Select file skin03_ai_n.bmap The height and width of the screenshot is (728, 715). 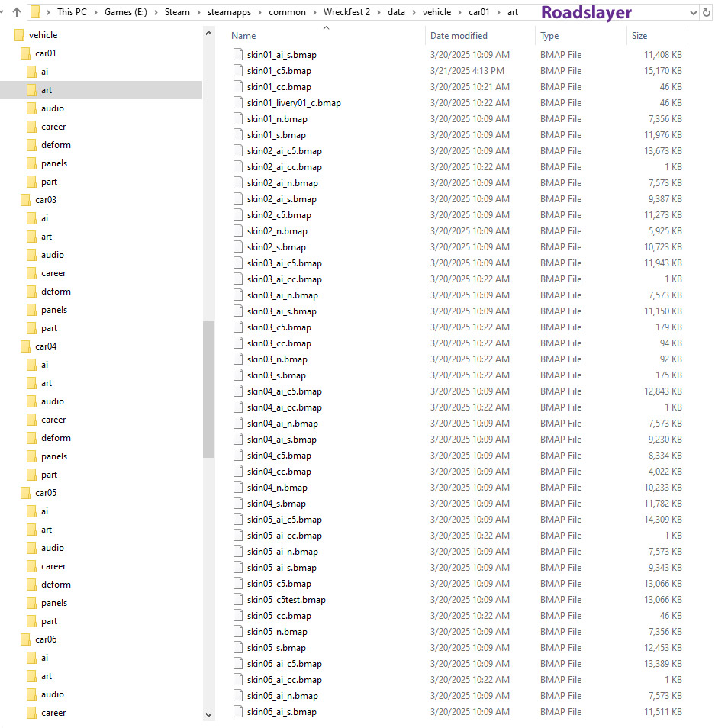point(282,295)
